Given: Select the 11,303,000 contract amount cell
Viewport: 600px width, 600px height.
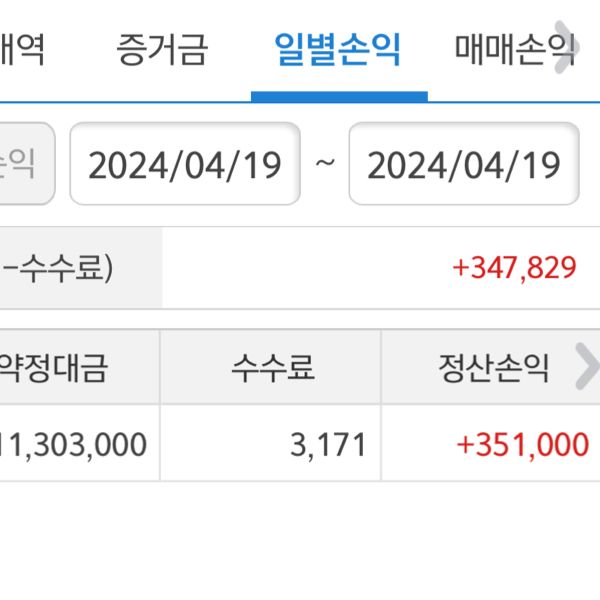Looking at the screenshot, I should click(75, 444).
